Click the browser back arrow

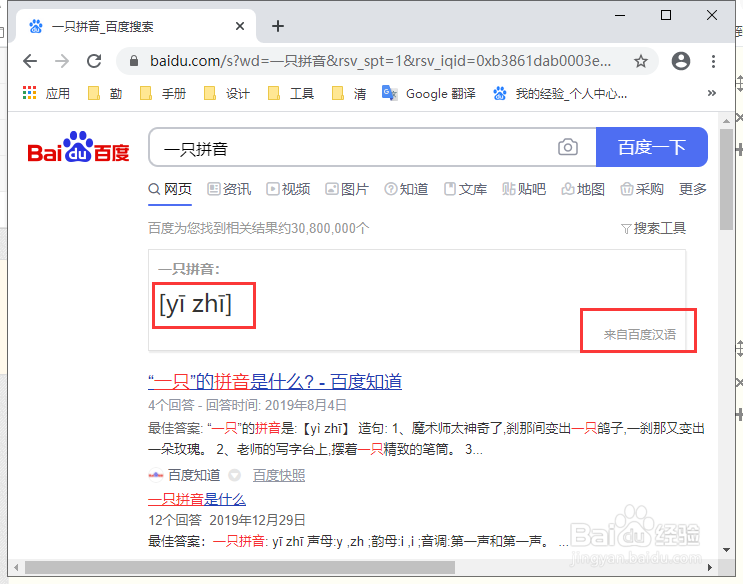(30, 61)
